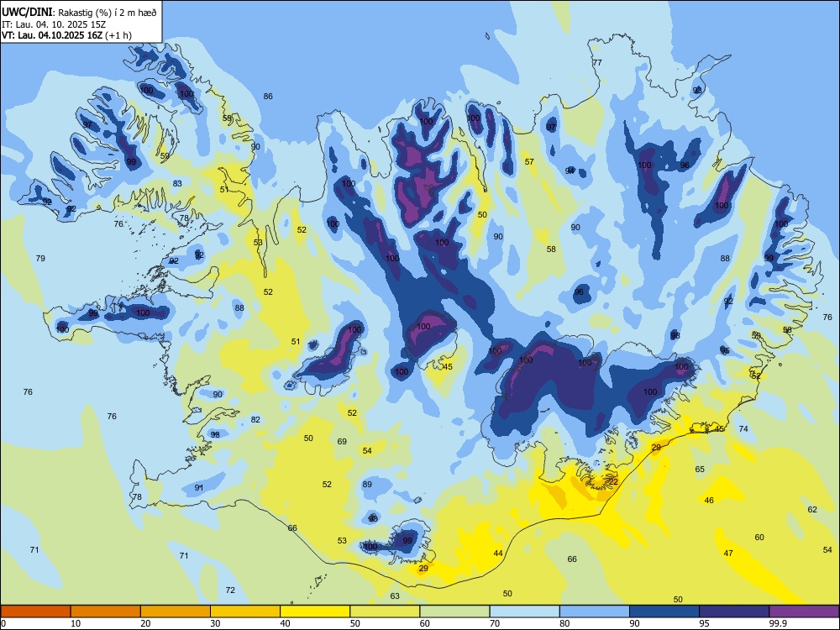
Task: Click the '60' humidity value over the sea
Action: click(759, 537)
